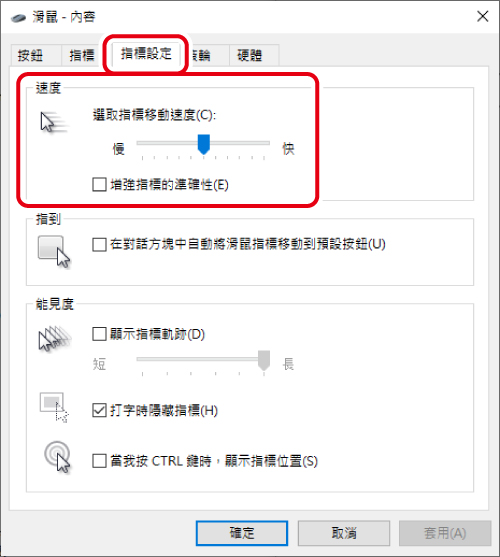Switch to the 硬體 tab
This screenshot has height=557, width=500.
[254, 55]
